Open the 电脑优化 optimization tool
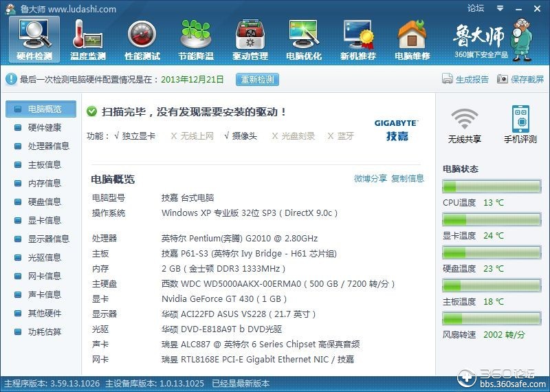 click(x=304, y=39)
